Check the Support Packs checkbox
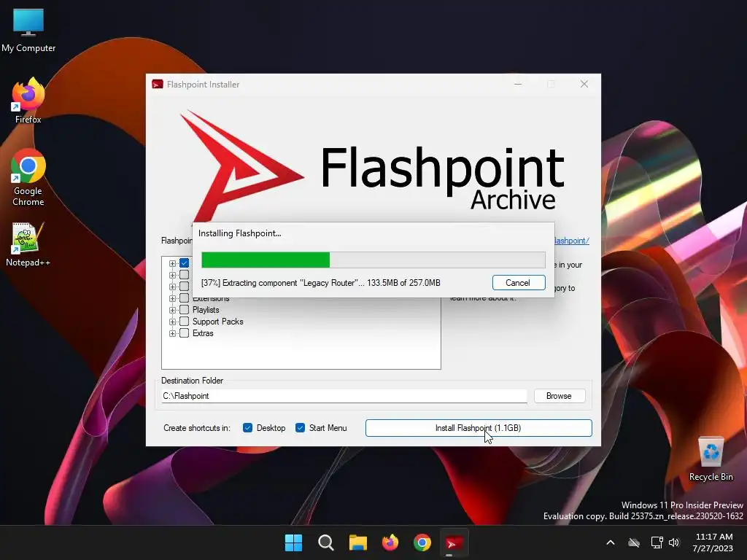Screen dimensions: 747x560 coord(185,322)
